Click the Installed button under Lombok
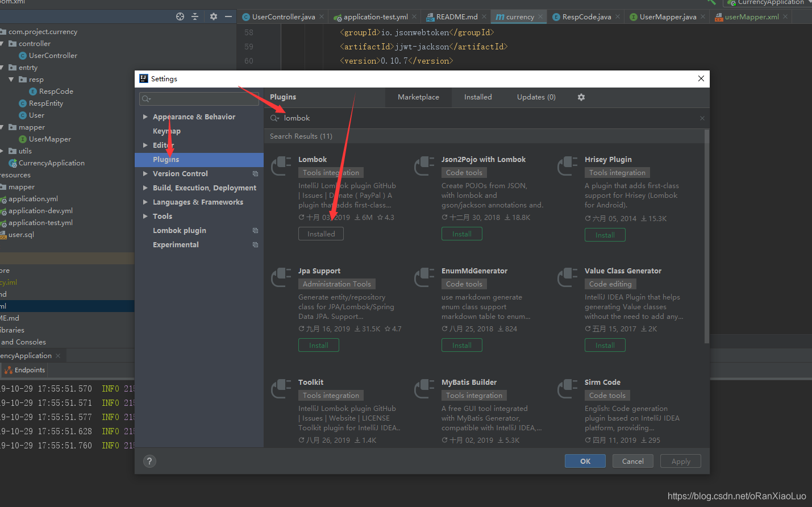 coord(321,234)
